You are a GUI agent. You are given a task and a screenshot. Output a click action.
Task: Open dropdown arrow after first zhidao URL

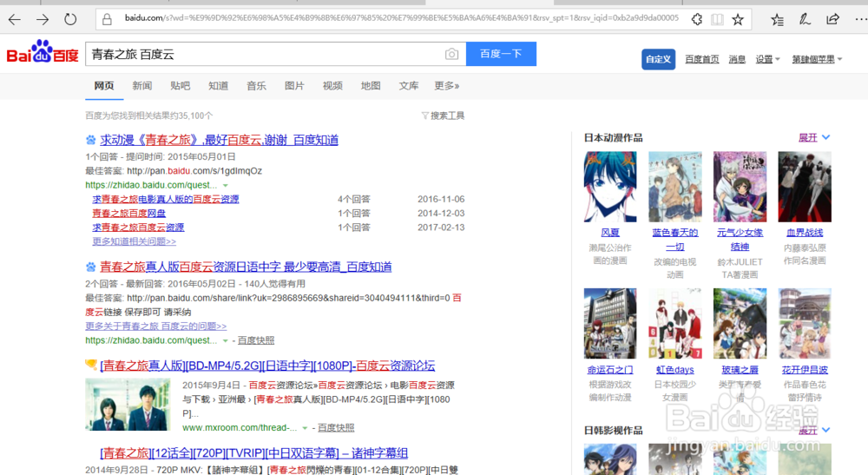[226, 186]
